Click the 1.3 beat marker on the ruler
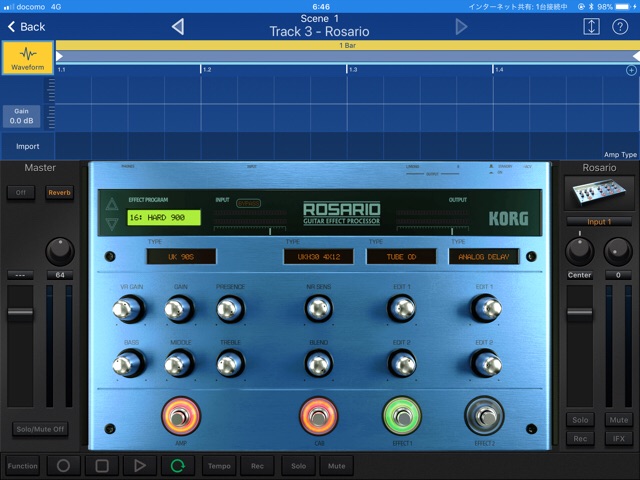640x480 pixels. tap(352, 70)
